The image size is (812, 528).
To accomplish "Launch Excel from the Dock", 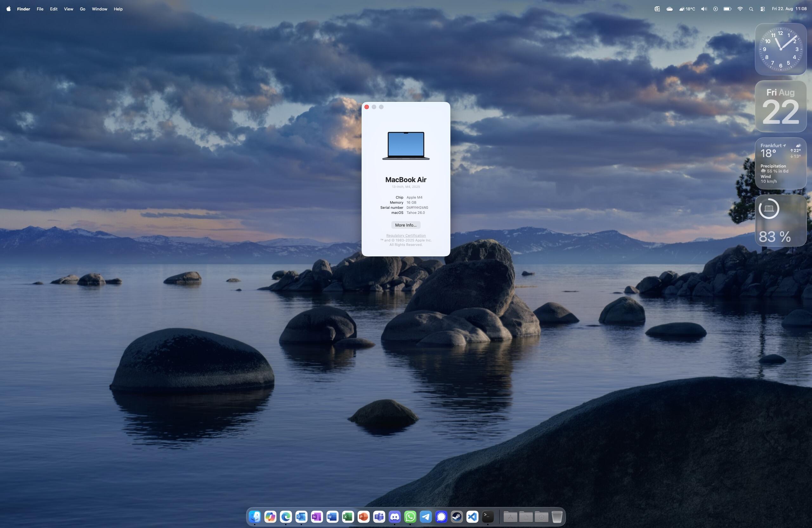I will tap(347, 516).
